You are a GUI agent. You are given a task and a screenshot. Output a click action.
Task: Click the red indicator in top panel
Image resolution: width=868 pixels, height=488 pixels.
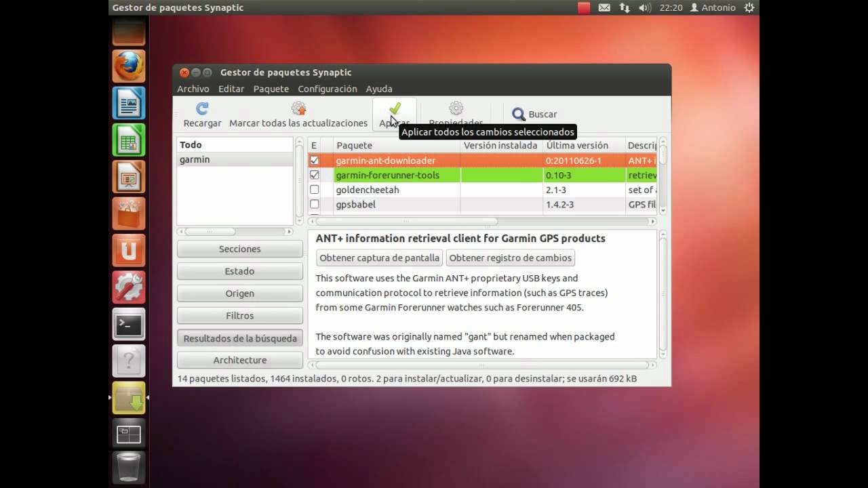pyautogui.click(x=584, y=7)
